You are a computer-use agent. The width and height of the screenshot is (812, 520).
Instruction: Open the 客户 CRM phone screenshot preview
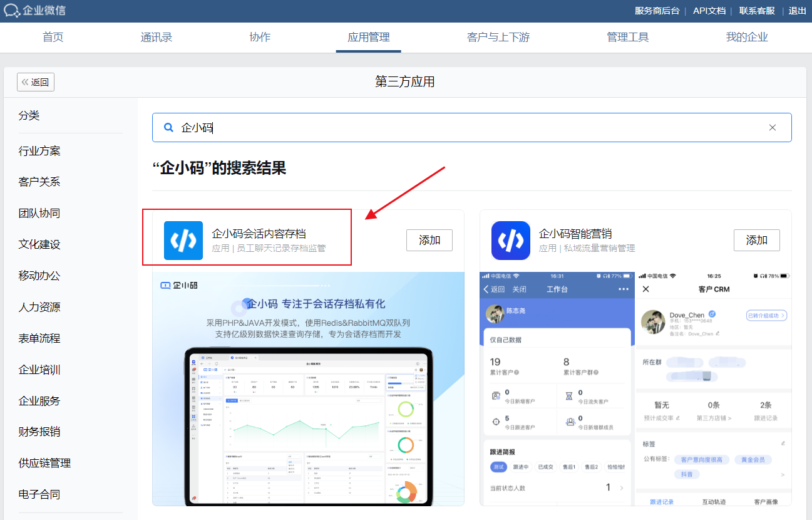pos(714,388)
